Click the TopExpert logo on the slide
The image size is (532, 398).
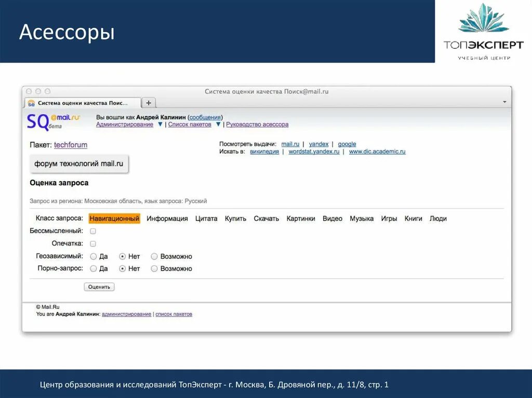483,32
